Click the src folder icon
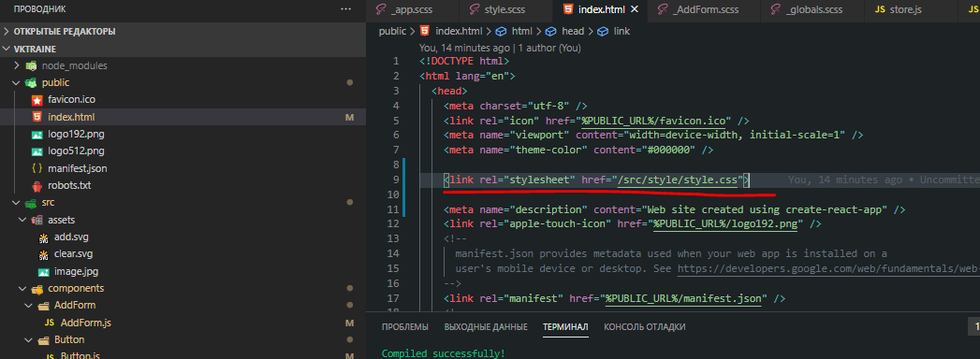This screenshot has height=359, width=980. point(31,203)
